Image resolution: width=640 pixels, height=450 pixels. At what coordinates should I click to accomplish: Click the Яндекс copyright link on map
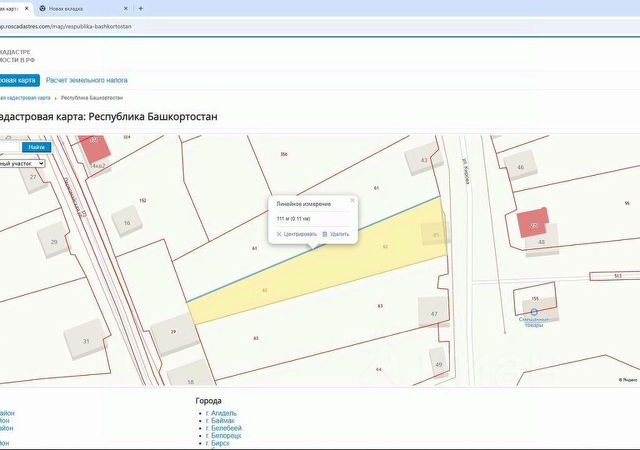[628, 380]
